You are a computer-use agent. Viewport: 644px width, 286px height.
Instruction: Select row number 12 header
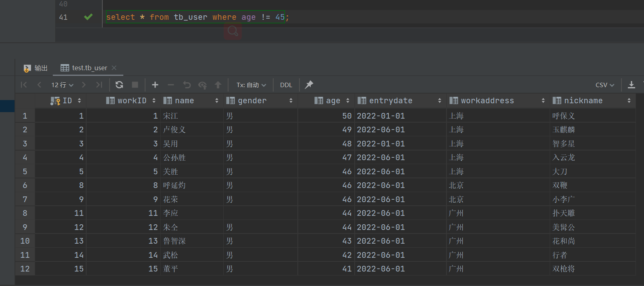tap(25, 269)
